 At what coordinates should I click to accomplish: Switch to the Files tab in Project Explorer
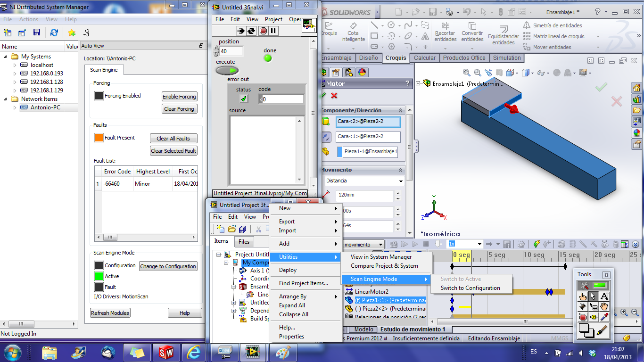point(244,241)
